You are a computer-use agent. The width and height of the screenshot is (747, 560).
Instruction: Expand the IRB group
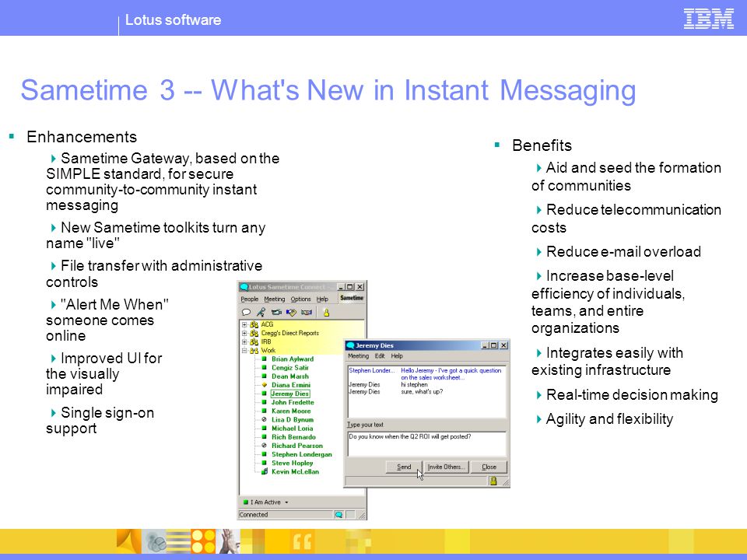tap(244, 341)
